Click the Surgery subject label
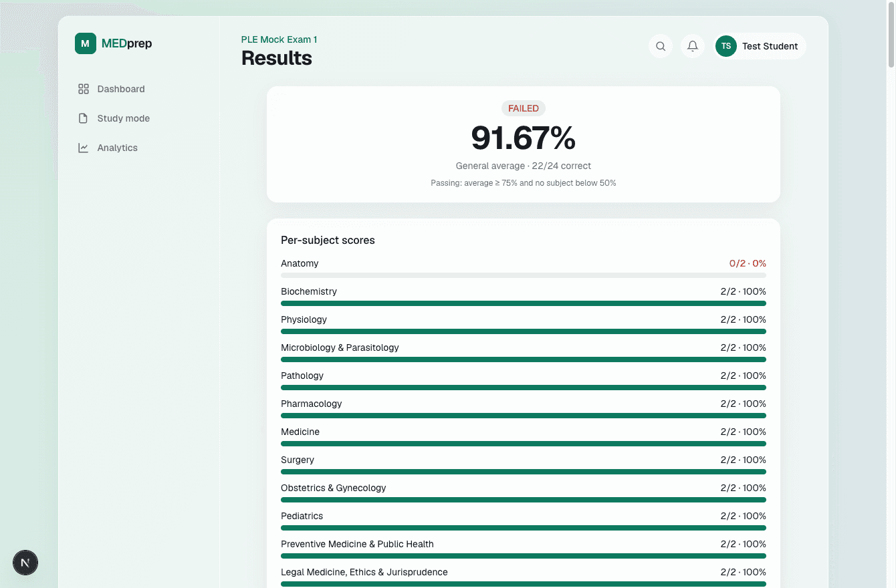The image size is (896, 588). pyautogui.click(x=298, y=460)
